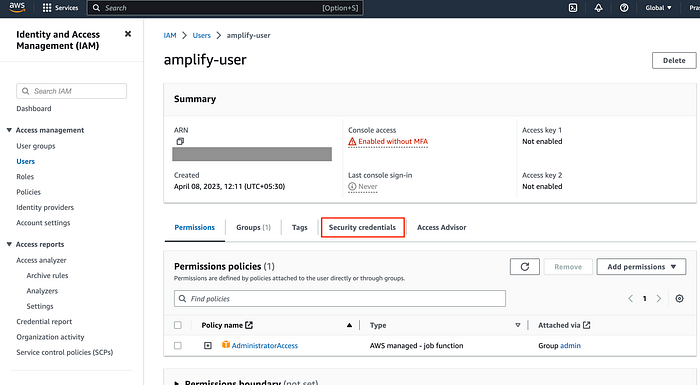Open the admin group link
The width and height of the screenshot is (700, 385).
point(571,345)
